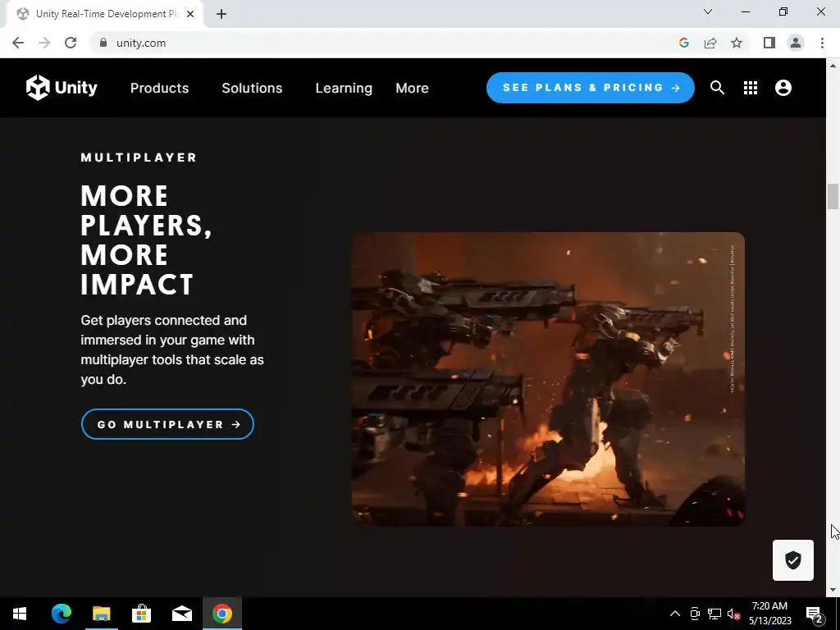Open the Mail app from the taskbar
This screenshot has width=840, height=630.
(x=181, y=614)
